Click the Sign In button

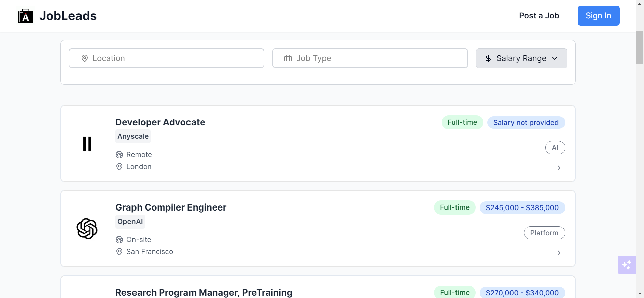coord(598,16)
